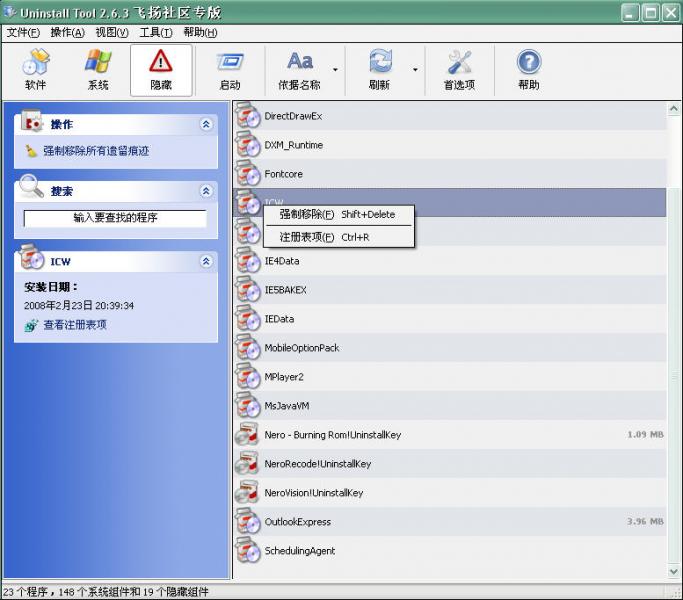Click the install date 2008年2月23日 20:39:34
This screenshot has height=600, width=683.
coord(79,305)
